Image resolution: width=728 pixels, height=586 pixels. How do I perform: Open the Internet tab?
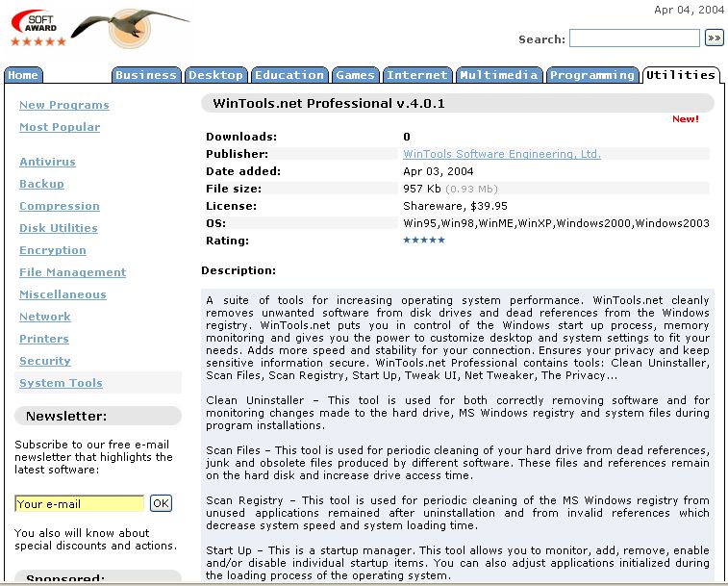(417, 75)
